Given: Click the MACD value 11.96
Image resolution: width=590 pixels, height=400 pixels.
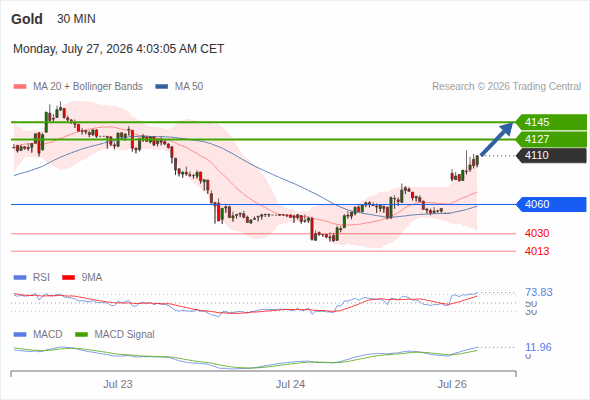Looking at the screenshot, I should pos(538,347).
